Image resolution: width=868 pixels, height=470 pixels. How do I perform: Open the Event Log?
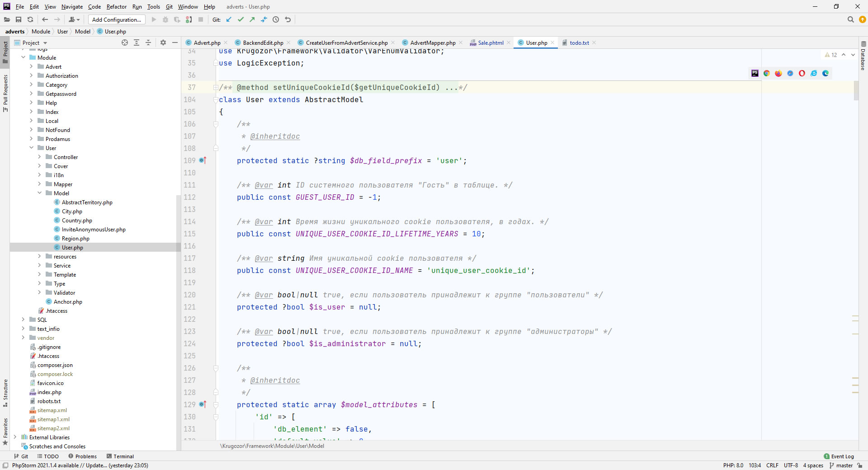click(x=839, y=456)
